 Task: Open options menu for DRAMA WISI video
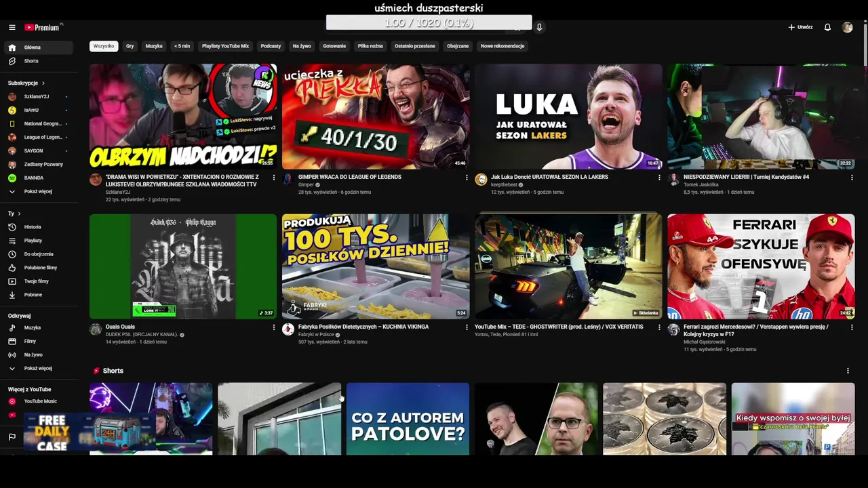coord(274,178)
